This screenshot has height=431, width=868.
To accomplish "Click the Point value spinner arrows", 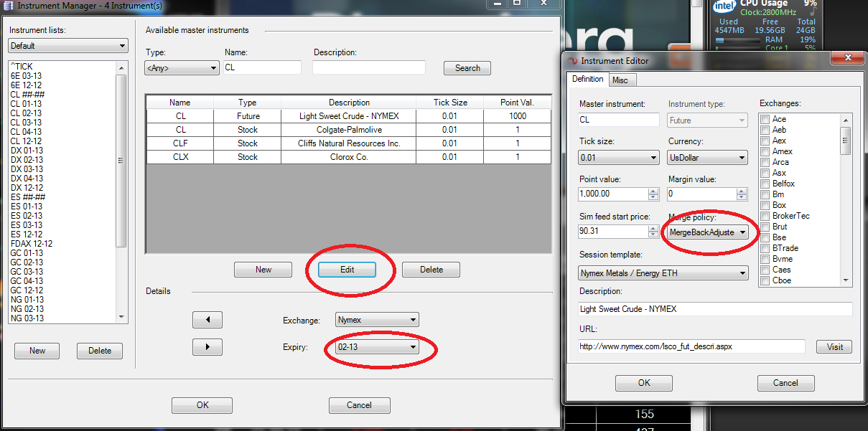I will 653,194.
